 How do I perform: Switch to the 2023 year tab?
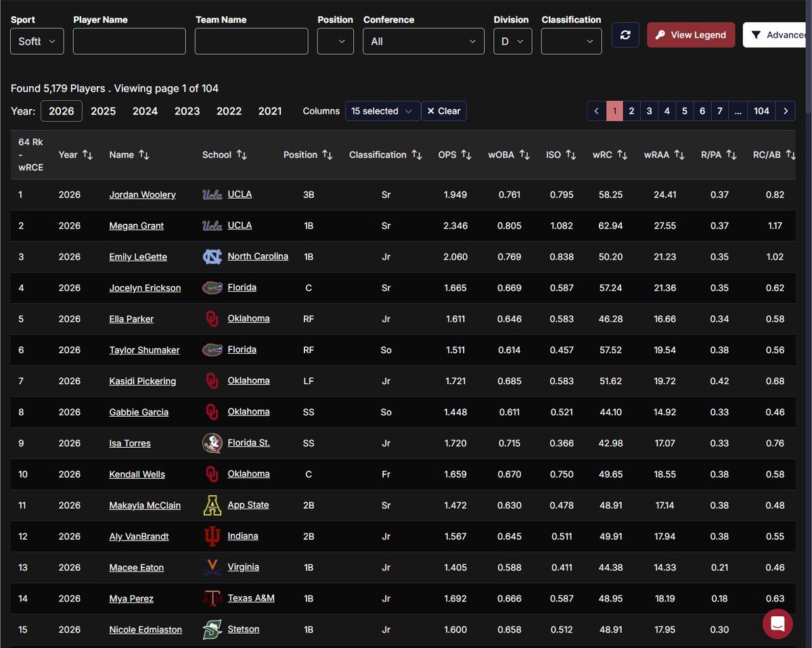tap(187, 110)
